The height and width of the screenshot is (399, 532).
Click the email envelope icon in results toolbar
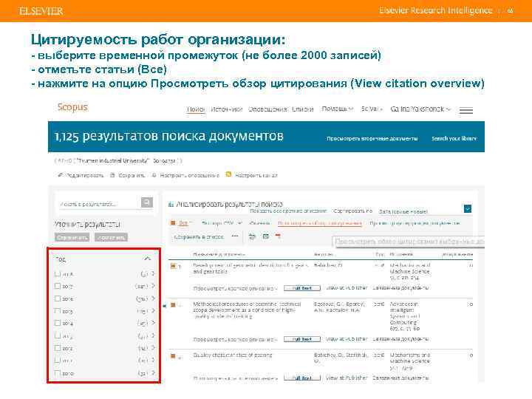click(266, 236)
